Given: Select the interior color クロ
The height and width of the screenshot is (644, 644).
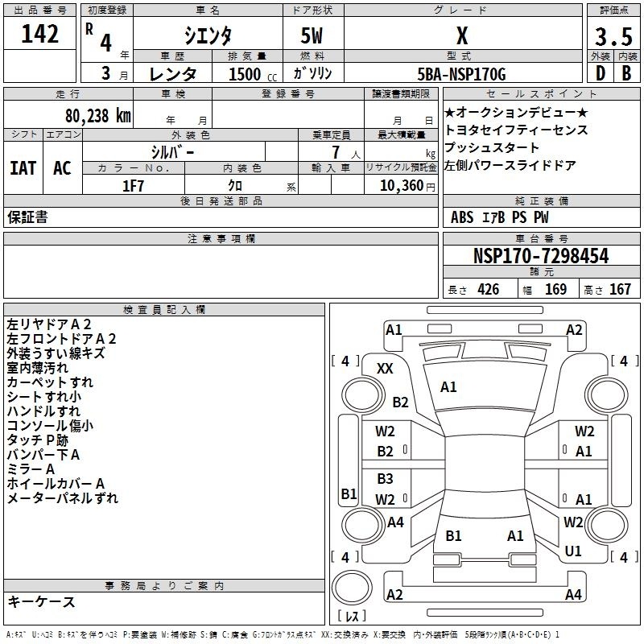Looking at the screenshot, I should point(235,186).
